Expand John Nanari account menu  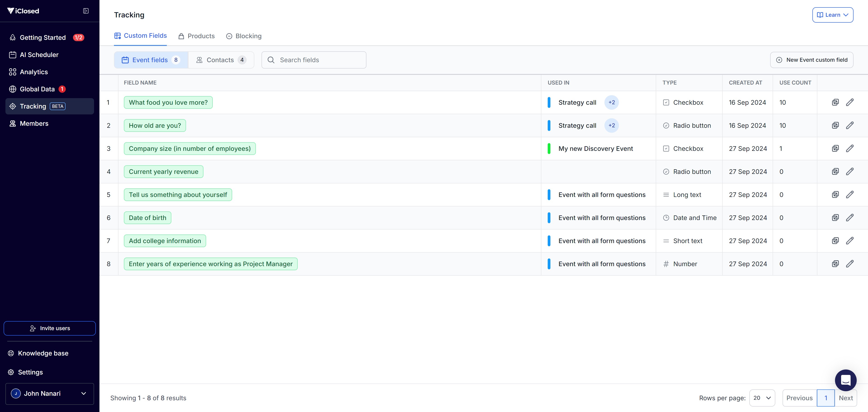coord(50,393)
